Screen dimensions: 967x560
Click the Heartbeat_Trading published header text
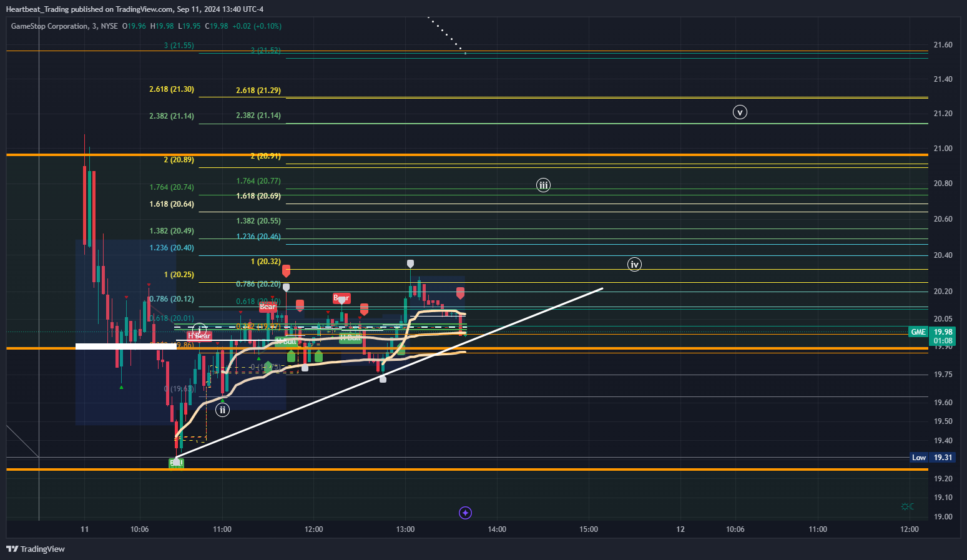tap(134, 9)
